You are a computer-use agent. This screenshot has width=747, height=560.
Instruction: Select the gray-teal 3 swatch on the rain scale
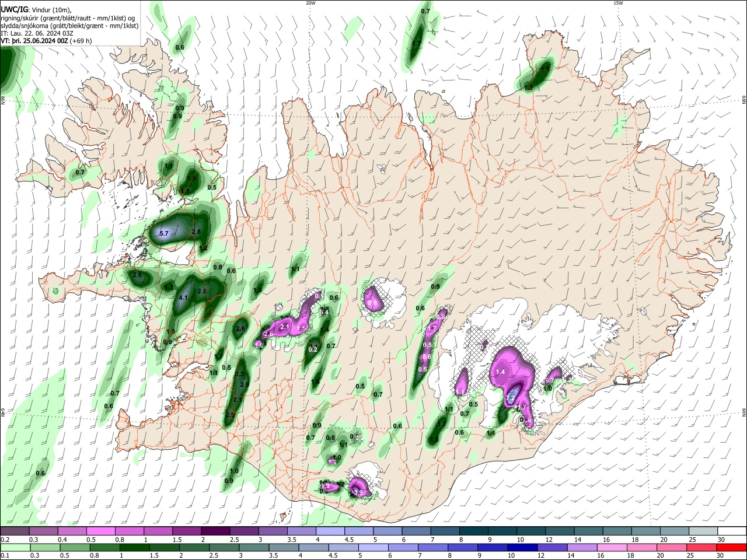(254, 547)
